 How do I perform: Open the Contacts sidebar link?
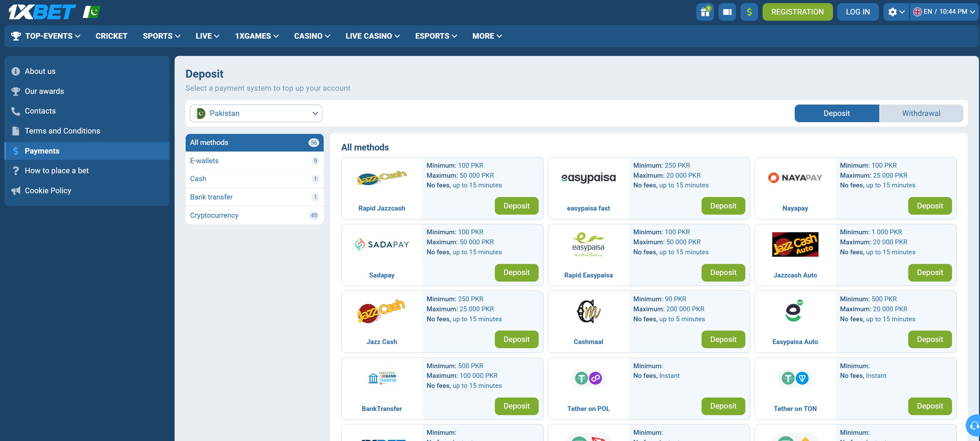click(x=87, y=111)
